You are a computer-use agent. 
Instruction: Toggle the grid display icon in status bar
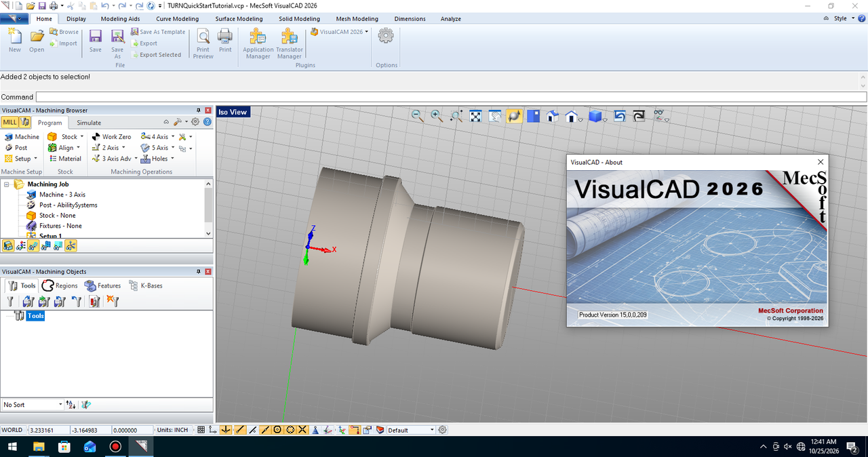[201, 430]
